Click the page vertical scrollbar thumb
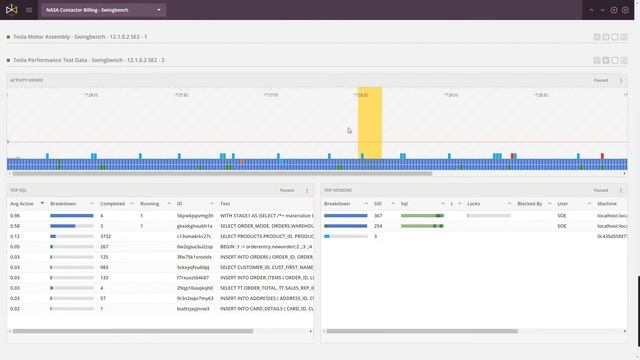640x360 pixels. (639, 310)
